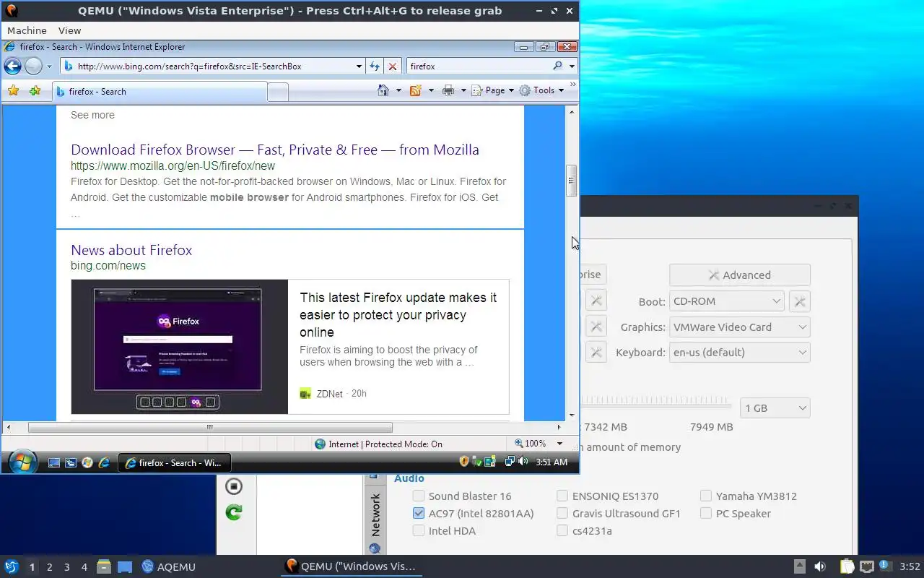Open the QEMU View menu
This screenshot has height=578, width=924.
[x=70, y=30]
